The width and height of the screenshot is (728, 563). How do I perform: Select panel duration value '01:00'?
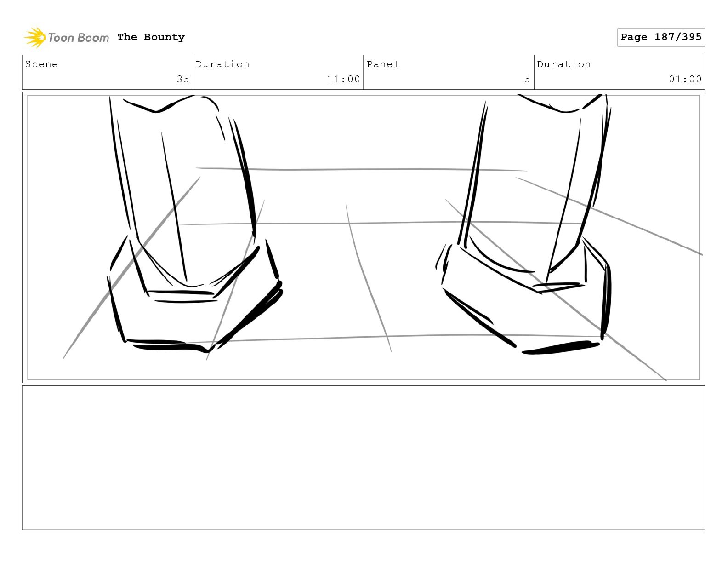(685, 79)
